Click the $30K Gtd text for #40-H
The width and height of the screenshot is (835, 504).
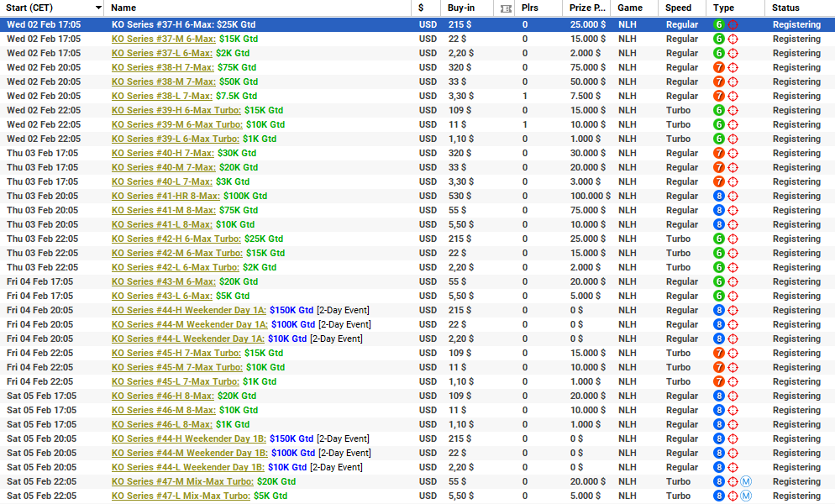(237, 153)
